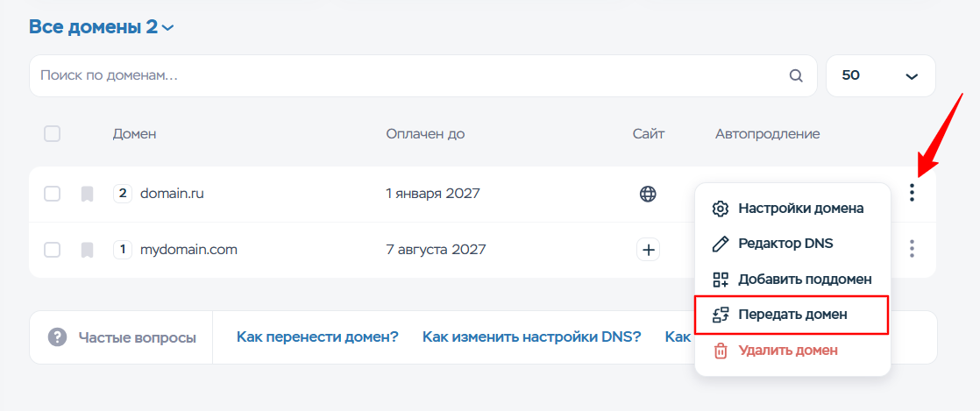Click into Поиск по доменам search field
The width and height of the screenshot is (980, 411).
(403, 76)
